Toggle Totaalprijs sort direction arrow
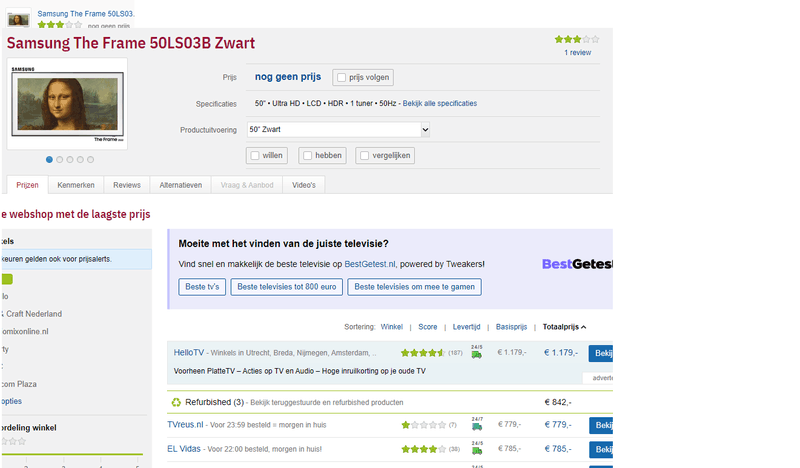Screen dimensions: 800x468 coord(583,327)
